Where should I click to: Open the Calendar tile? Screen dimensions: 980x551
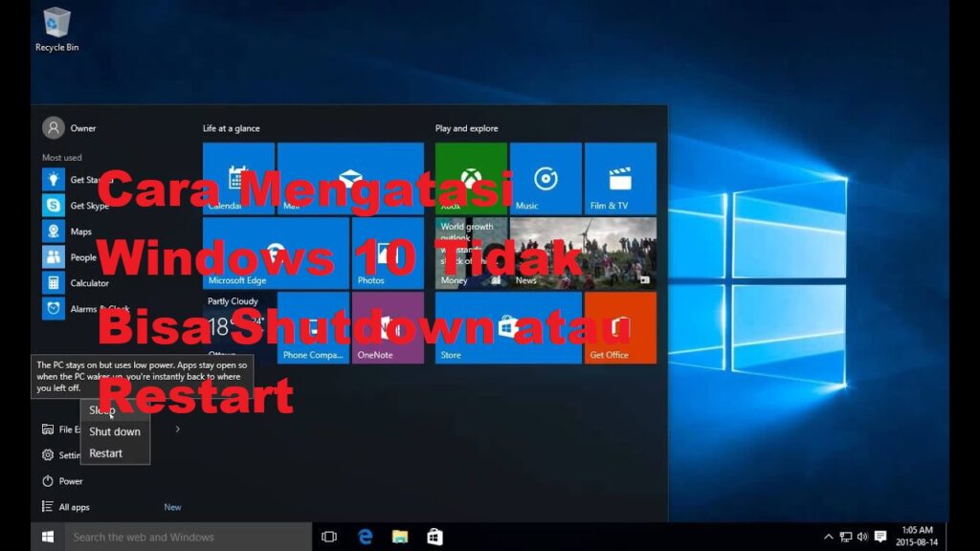pos(238,179)
